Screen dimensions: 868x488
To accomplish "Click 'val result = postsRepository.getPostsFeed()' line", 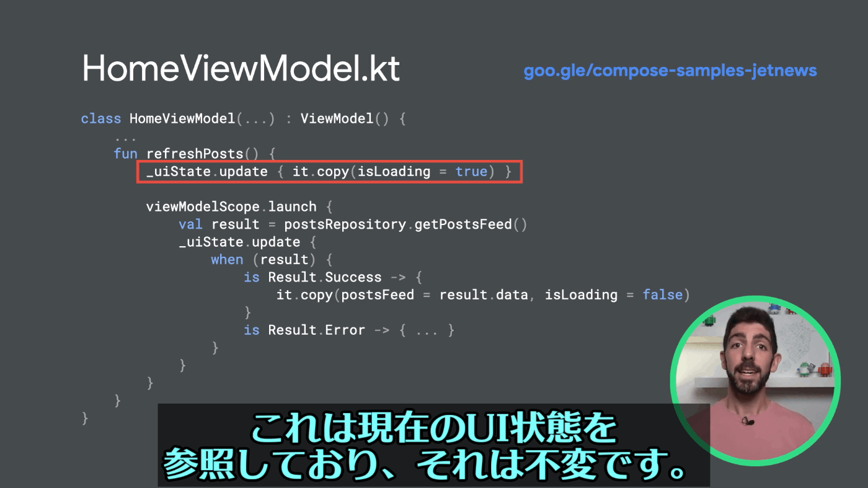I will pos(353,224).
